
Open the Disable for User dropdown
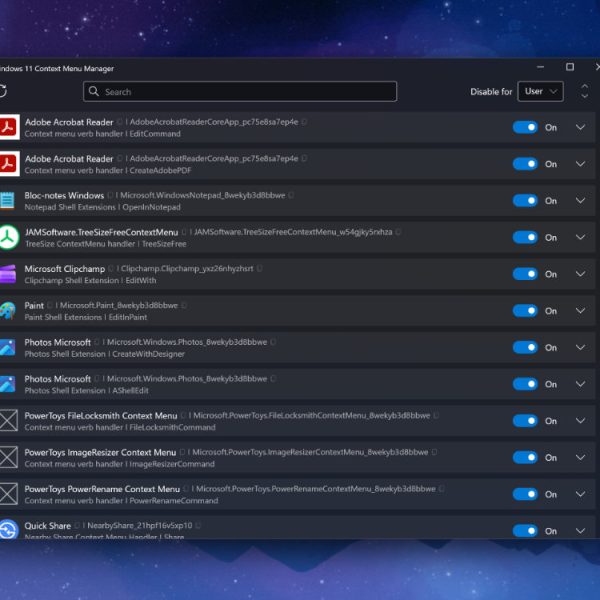pyautogui.click(x=540, y=91)
